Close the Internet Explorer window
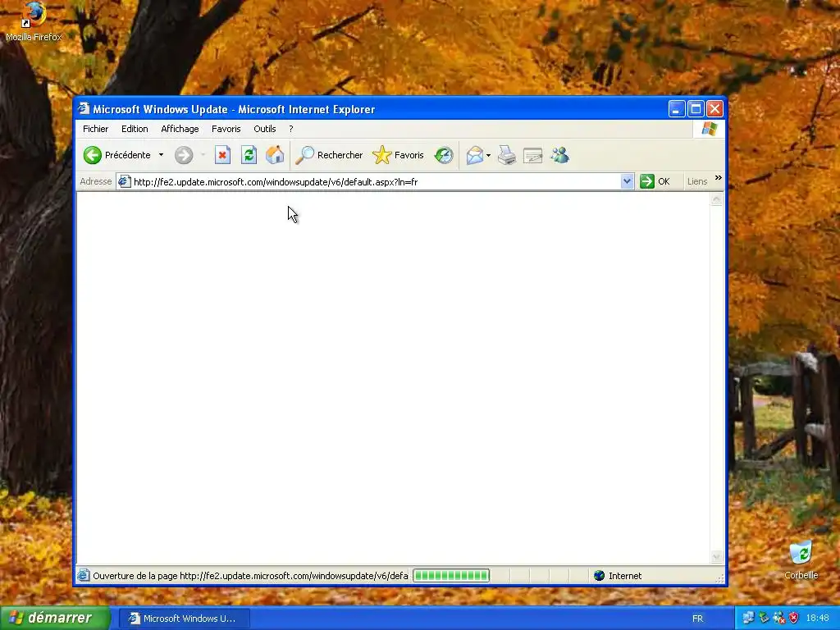The image size is (840, 630). pos(714,109)
